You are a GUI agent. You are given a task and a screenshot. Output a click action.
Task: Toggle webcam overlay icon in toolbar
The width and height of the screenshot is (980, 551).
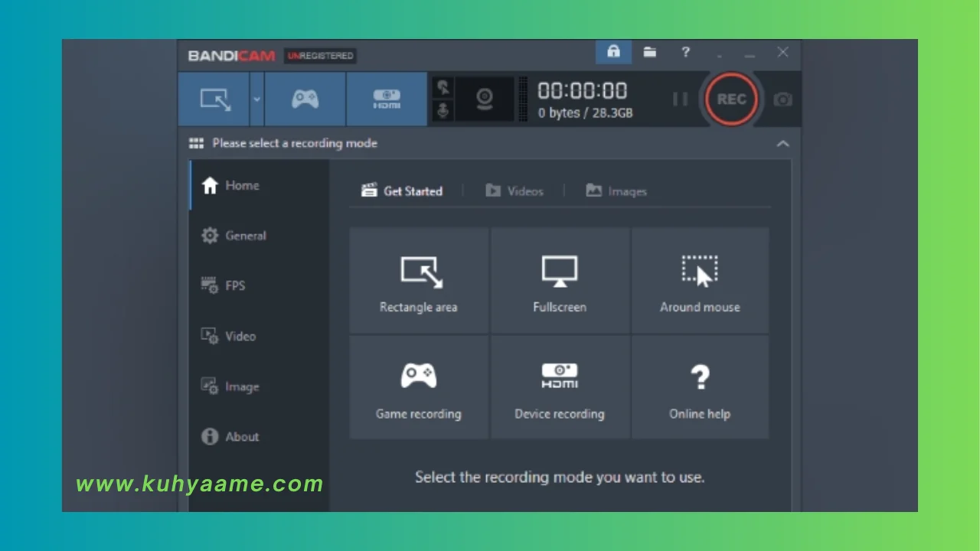(x=484, y=99)
